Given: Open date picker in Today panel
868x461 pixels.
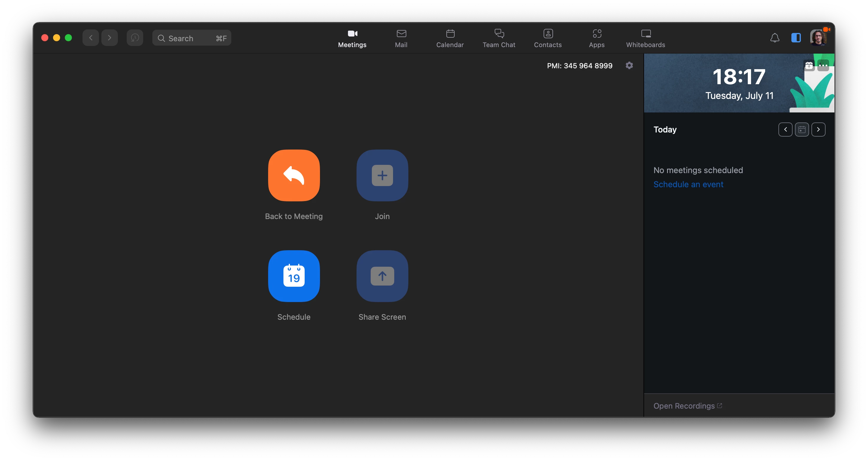Looking at the screenshot, I should 802,129.
